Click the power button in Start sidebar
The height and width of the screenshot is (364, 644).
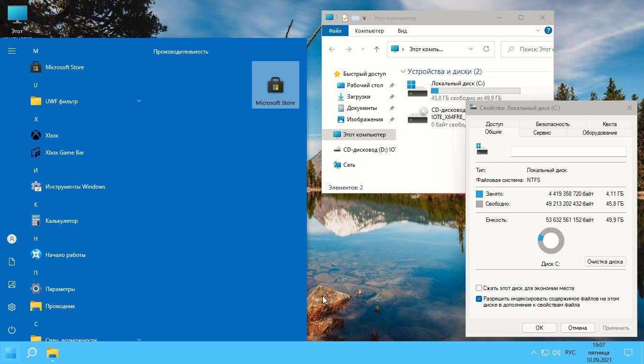pos(12,330)
